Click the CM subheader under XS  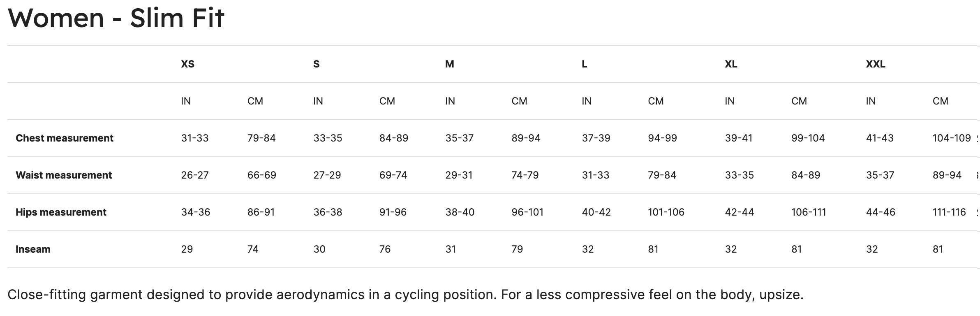255,101
